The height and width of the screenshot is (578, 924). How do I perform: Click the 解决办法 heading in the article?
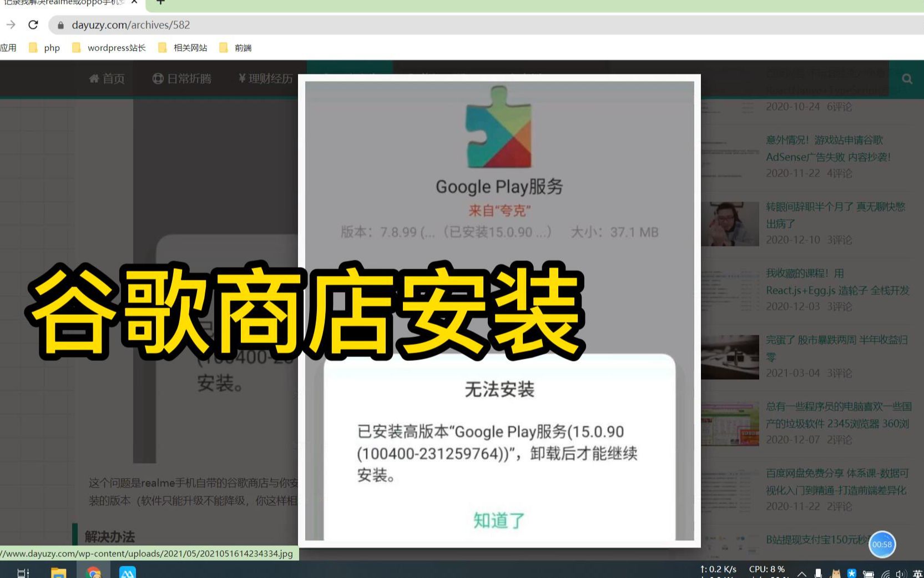(x=110, y=536)
